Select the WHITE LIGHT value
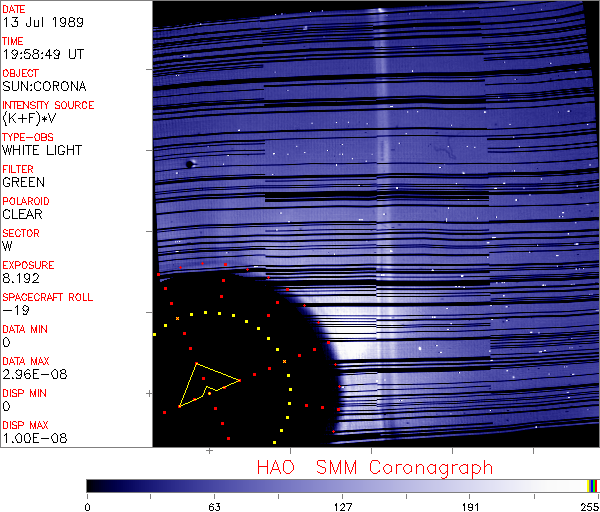 [42, 150]
